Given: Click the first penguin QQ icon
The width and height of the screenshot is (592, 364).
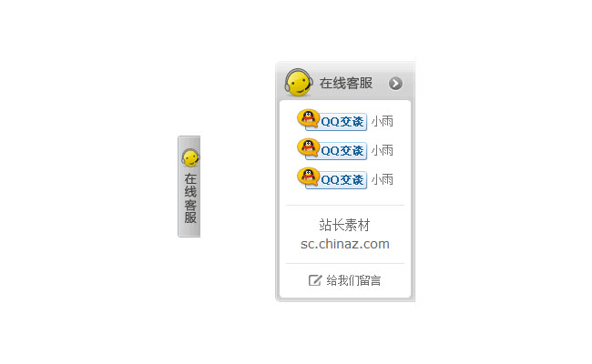Looking at the screenshot, I should [x=308, y=118].
